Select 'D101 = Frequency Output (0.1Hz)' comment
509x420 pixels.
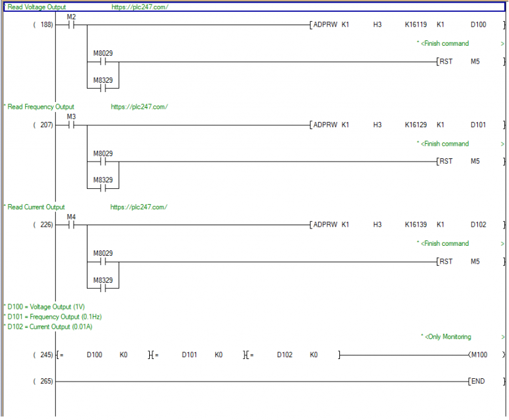coord(53,317)
